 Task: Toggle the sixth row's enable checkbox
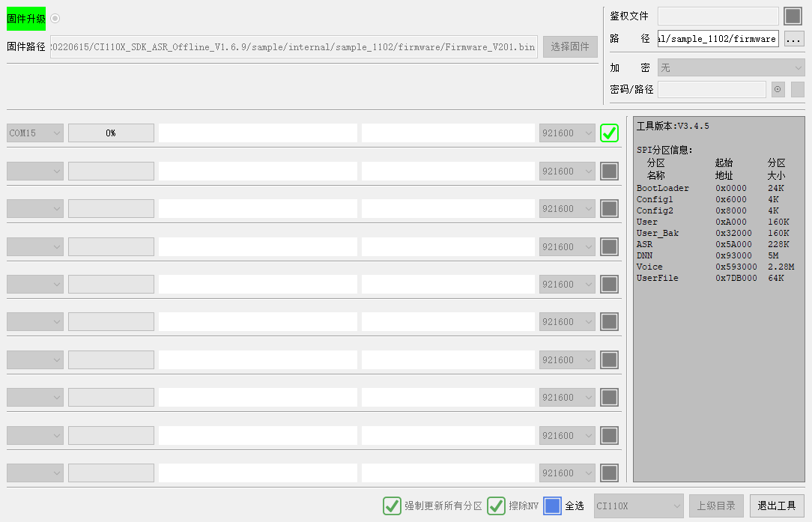pos(609,321)
